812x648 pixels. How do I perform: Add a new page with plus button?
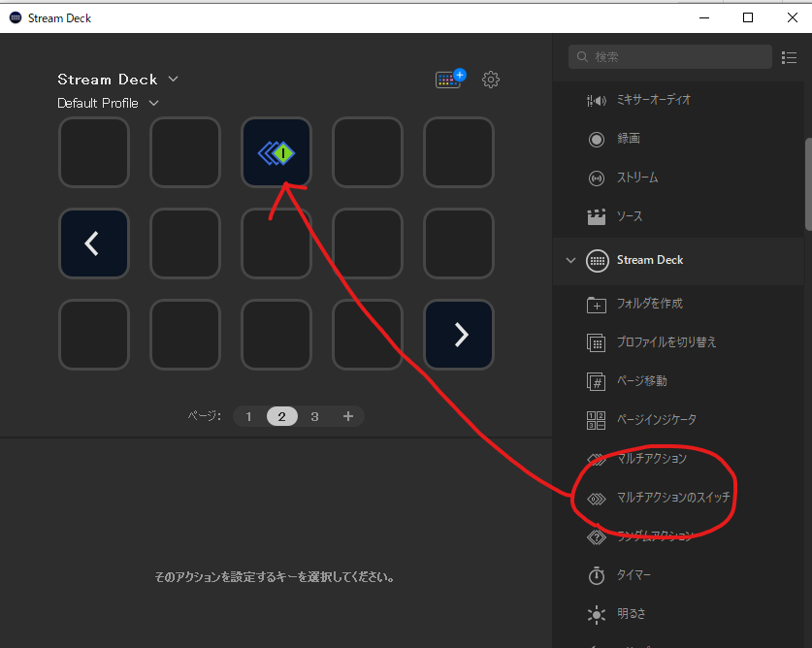348,416
